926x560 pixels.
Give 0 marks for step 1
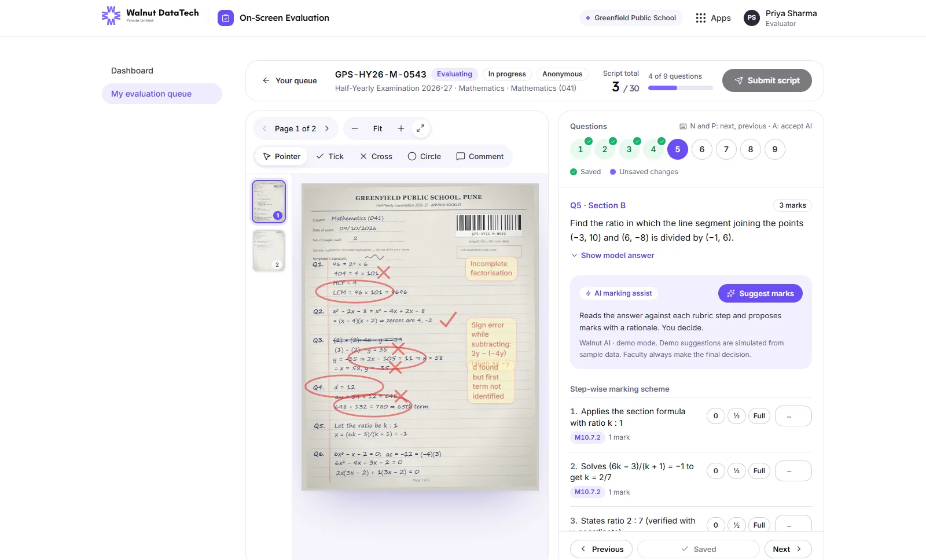[x=716, y=416]
